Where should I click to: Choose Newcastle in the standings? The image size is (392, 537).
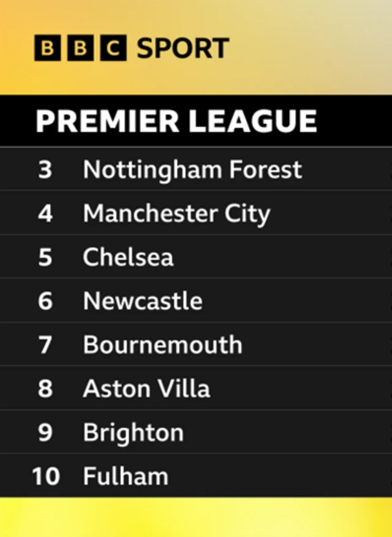click(x=143, y=301)
